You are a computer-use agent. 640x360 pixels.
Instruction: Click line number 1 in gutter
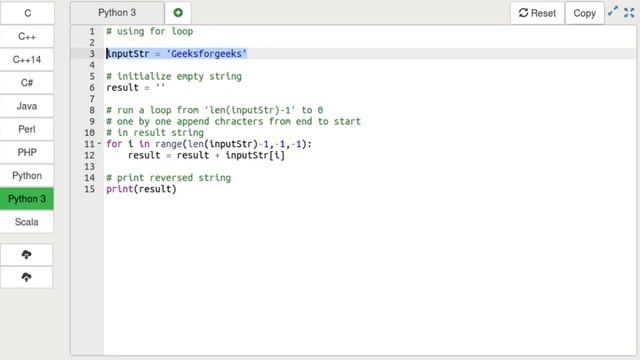92,31
